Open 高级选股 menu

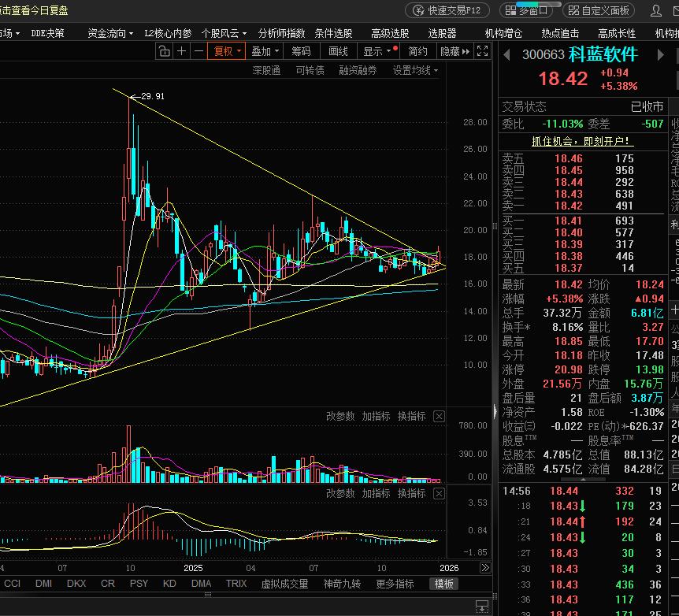click(390, 33)
